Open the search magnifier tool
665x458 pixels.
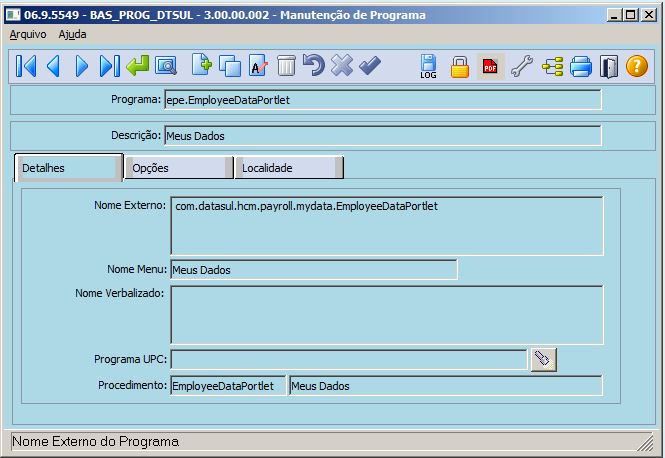pos(166,66)
